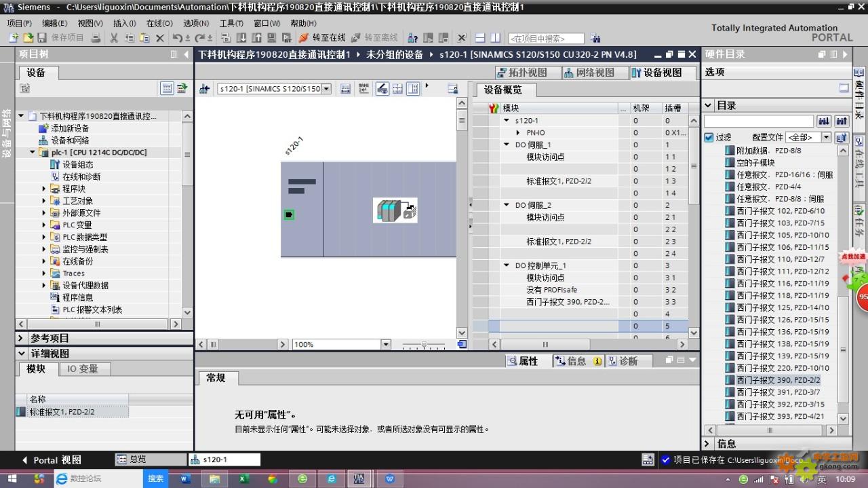The width and height of the screenshot is (868, 488).
Task: Click search up icon in catalog
Action: (x=842, y=121)
